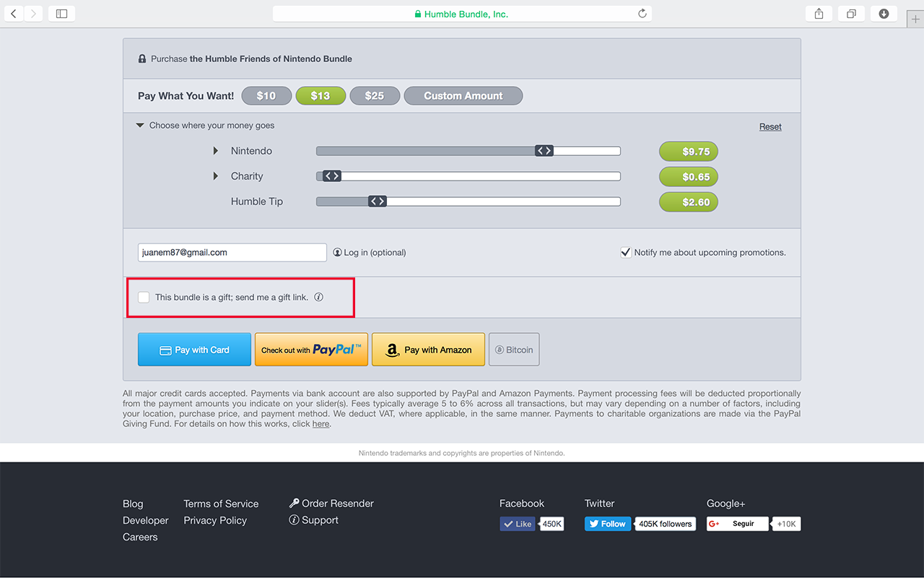Screen dimensions: 924x578
Task: Check out with PayPal
Action: tap(311, 350)
